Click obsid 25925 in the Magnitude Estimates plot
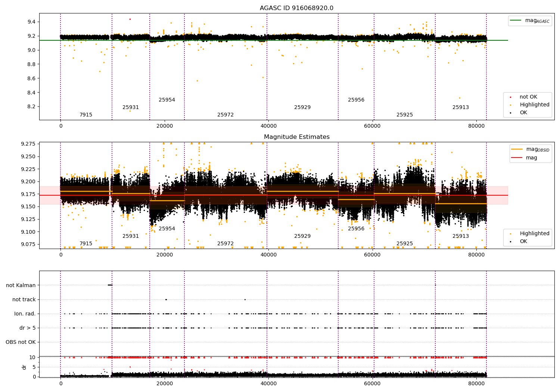The image size is (560, 392). (x=405, y=244)
